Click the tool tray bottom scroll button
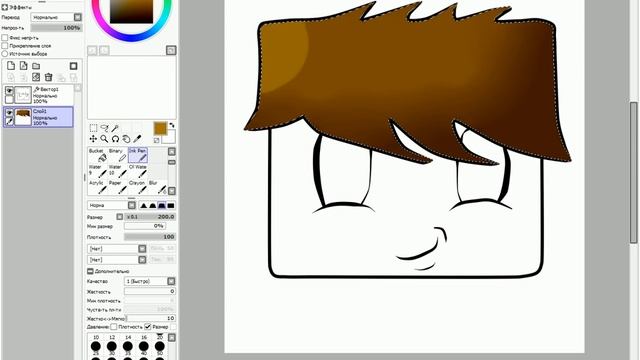This screenshot has width=640, height=360. (x=172, y=191)
